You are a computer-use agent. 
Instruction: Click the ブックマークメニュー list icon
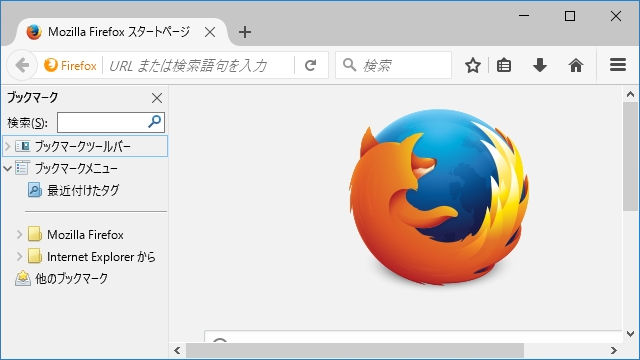[x=22, y=168]
